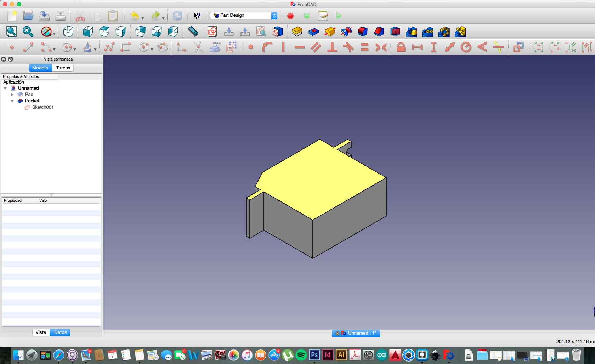
Task: Close the Vista combinada panel
Action: click(4, 59)
